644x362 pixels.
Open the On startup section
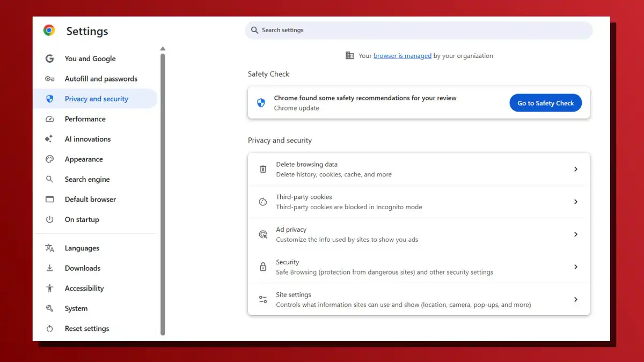82,219
